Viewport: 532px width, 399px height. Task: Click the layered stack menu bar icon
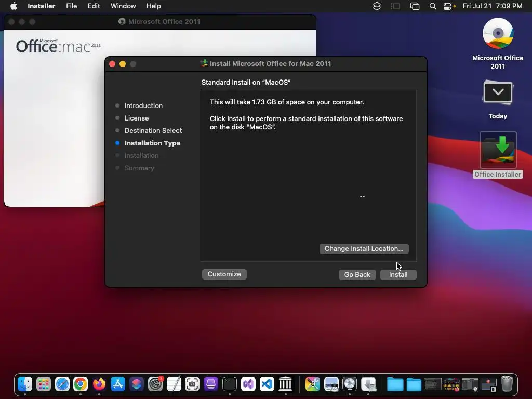point(377,6)
